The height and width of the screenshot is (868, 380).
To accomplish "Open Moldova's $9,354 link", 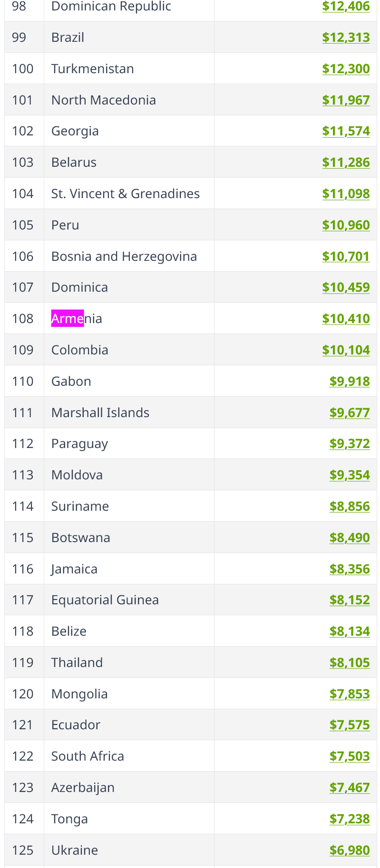I will click(x=350, y=475).
